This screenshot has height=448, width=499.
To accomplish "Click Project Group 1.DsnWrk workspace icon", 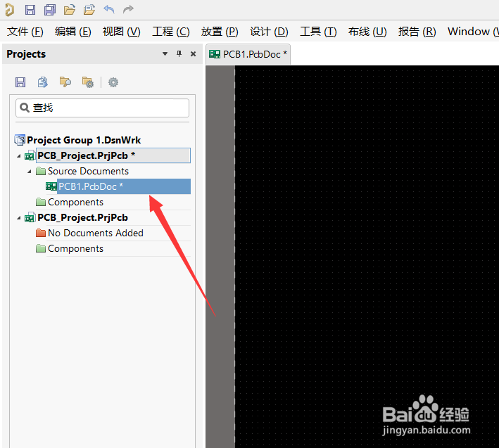I will point(20,140).
